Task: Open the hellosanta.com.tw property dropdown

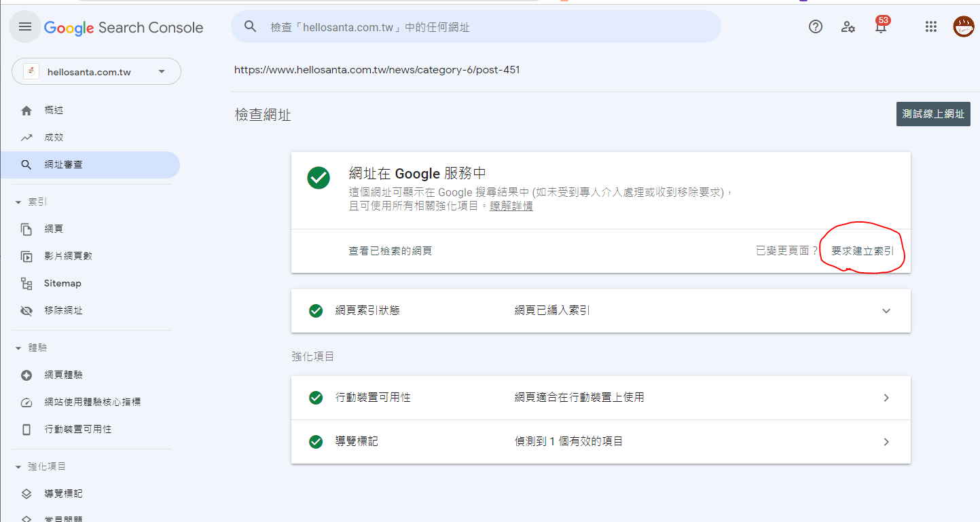Action: pos(96,71)
